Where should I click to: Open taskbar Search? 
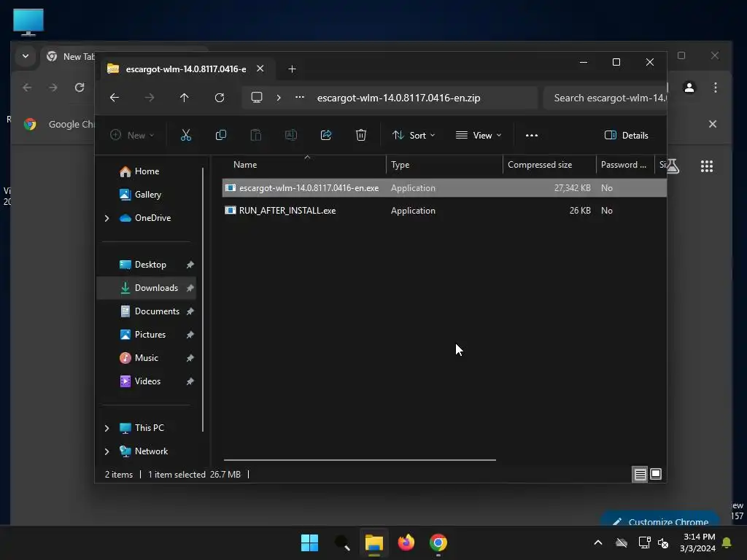[342, 542]
